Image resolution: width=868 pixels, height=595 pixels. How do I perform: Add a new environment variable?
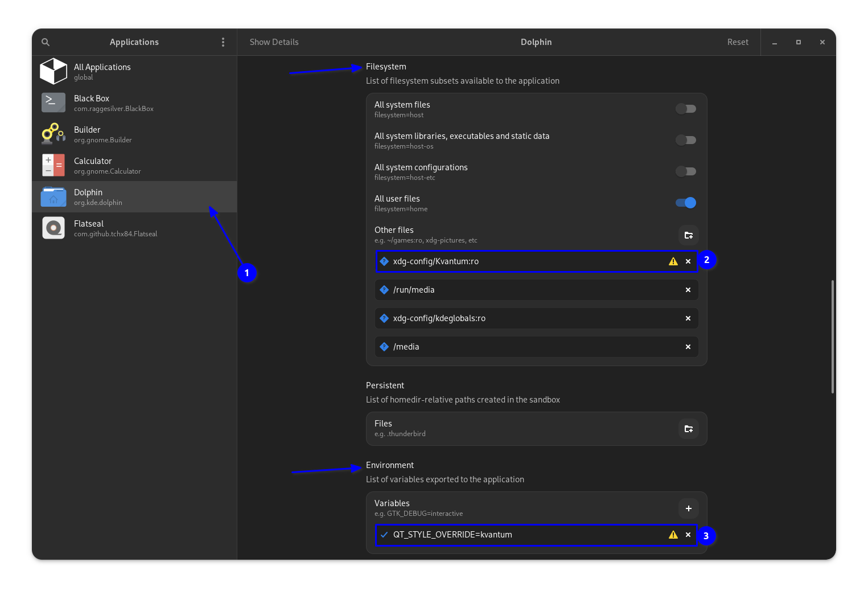(689, 508)
